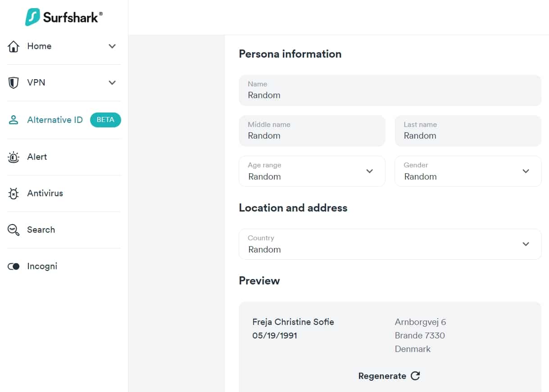Focus the Name input field
The image size is (549, 392).
click(x=390, y=90)
